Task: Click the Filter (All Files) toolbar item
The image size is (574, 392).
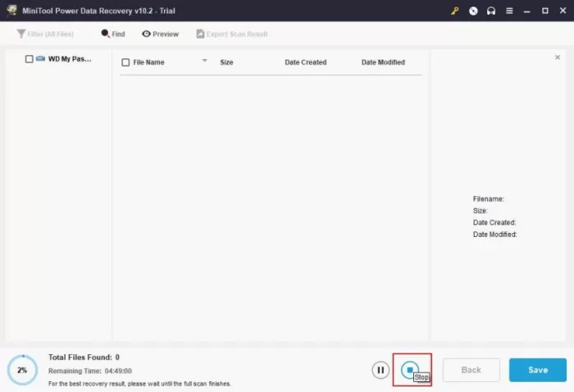Action: pos(45,34)
